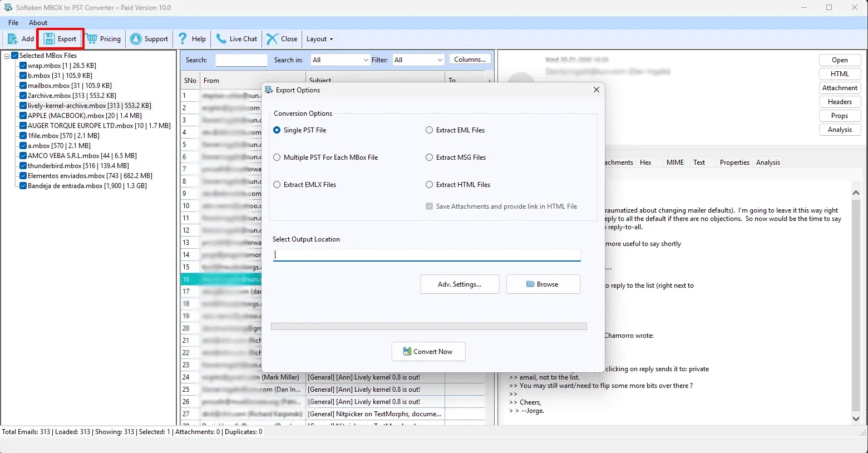The width and height of the screenshot is (868, 453).
Task: Click the Analysis button in the right panel
Action: point(840,130)
